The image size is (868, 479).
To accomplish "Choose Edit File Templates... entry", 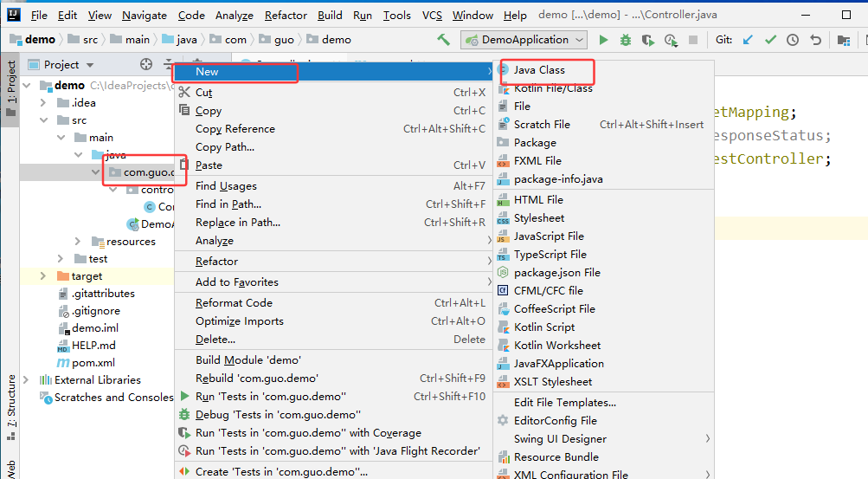I will tap(603, 403).
